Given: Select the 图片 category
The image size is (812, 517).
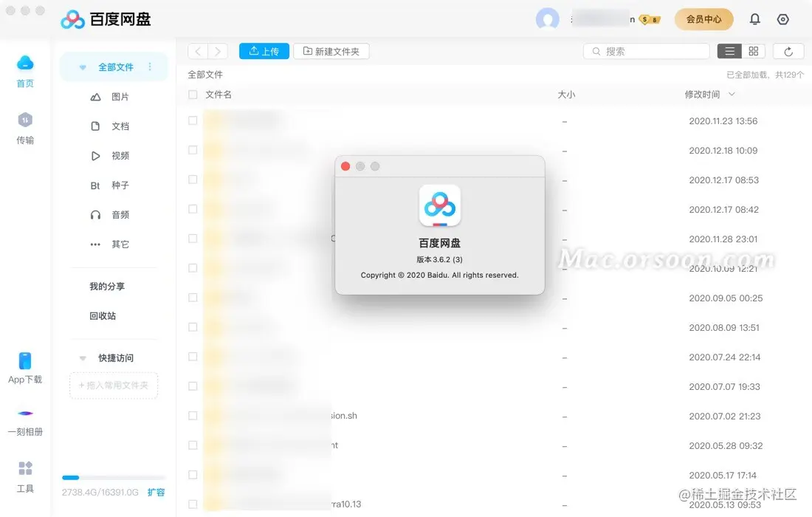Looking at the screenshot, I should coord(110,97).
